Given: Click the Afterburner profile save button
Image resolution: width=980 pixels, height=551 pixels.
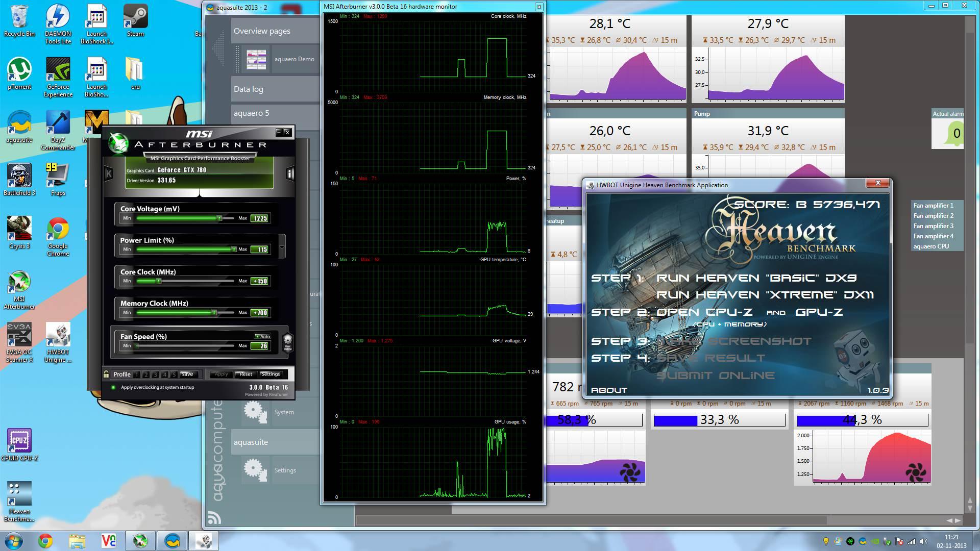Looking at the screenshot, I should [x=187, y=374].
